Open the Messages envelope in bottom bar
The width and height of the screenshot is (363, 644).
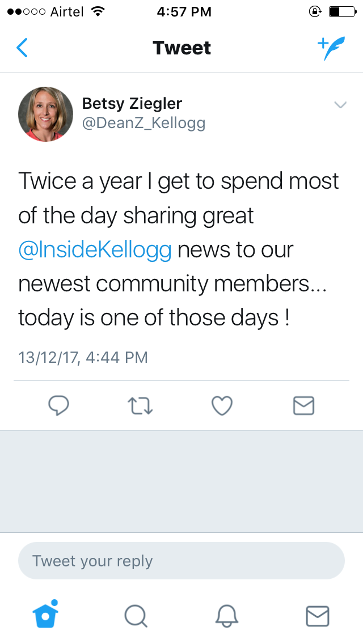click(317, 616)
